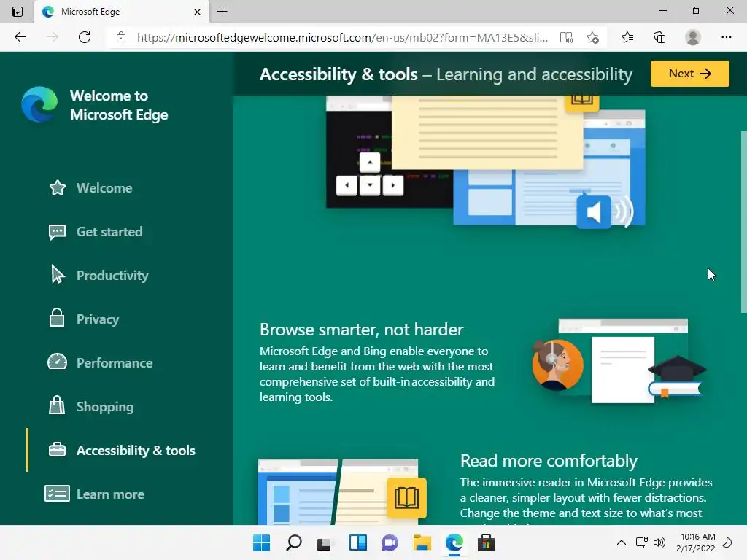Click the Productivity cursor icon
This screenshot has height=560, width=747.
pos(58,275)
